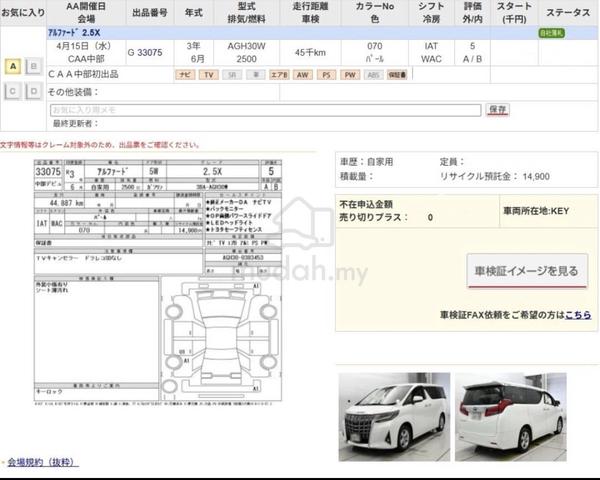This screenshot has width=600, height=480.
Task: Open the rear view car photo
Action: click(x=511, y=417)
